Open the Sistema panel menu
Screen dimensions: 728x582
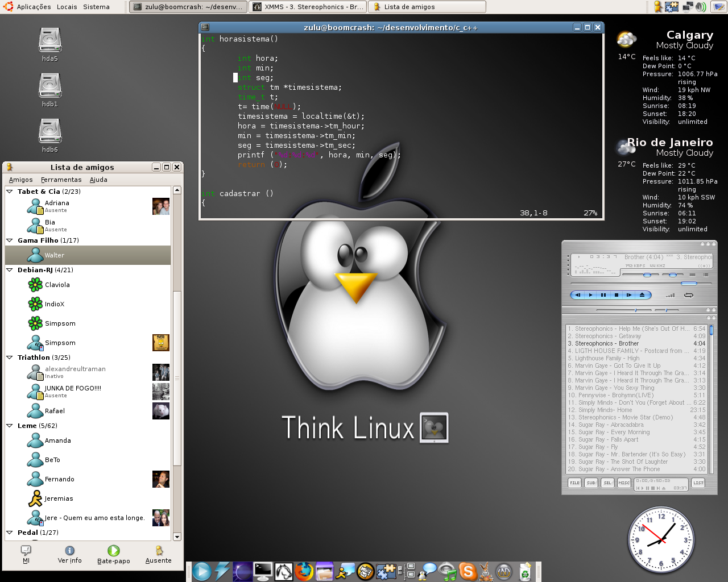[x=96, y=7]
